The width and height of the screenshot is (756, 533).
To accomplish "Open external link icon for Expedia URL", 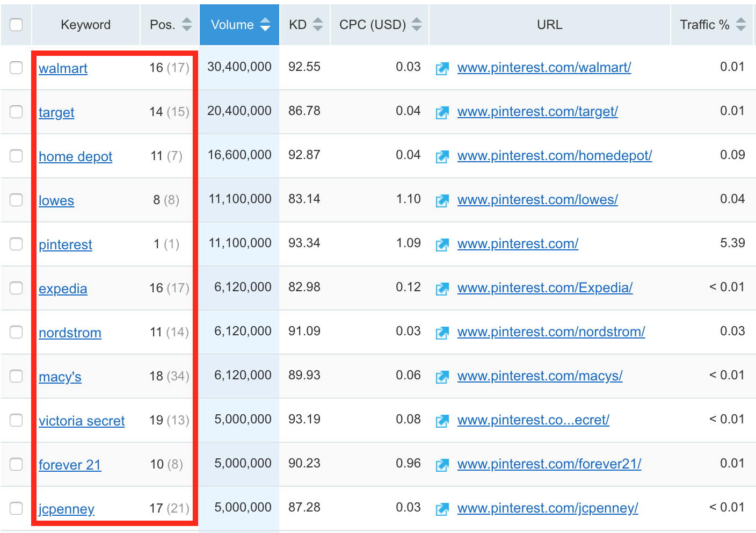I will (442, 289).
